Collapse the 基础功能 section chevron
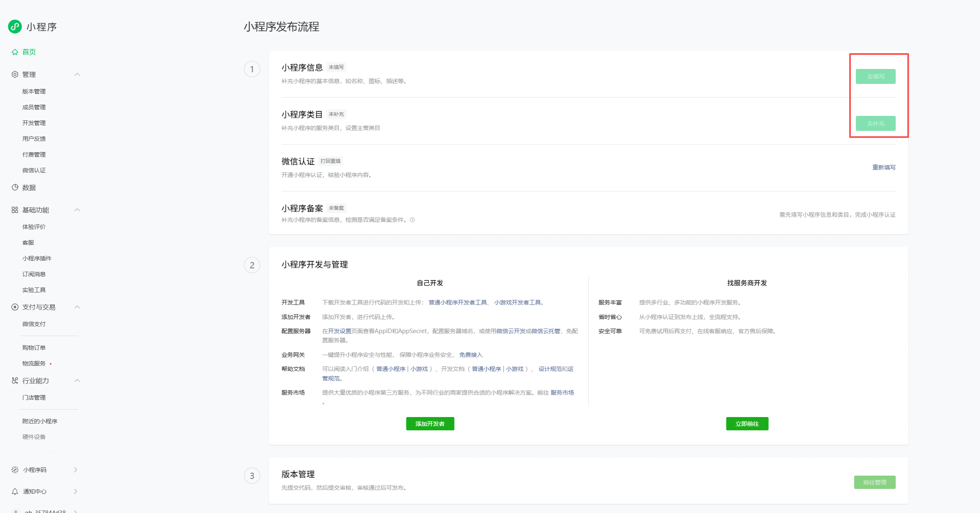The height and width of the screenshot is (513, 980). (77, 210)
